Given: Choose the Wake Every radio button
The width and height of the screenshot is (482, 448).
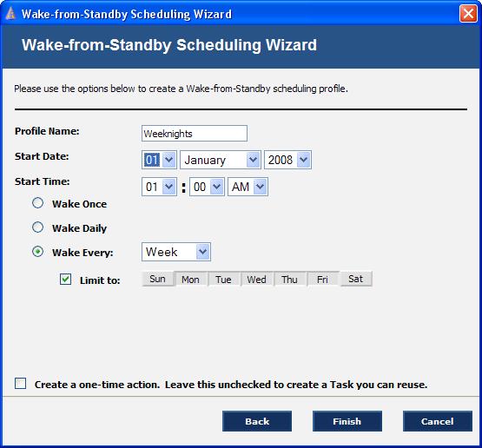Looking at the screenshot, I should click(x=38, y=252).
